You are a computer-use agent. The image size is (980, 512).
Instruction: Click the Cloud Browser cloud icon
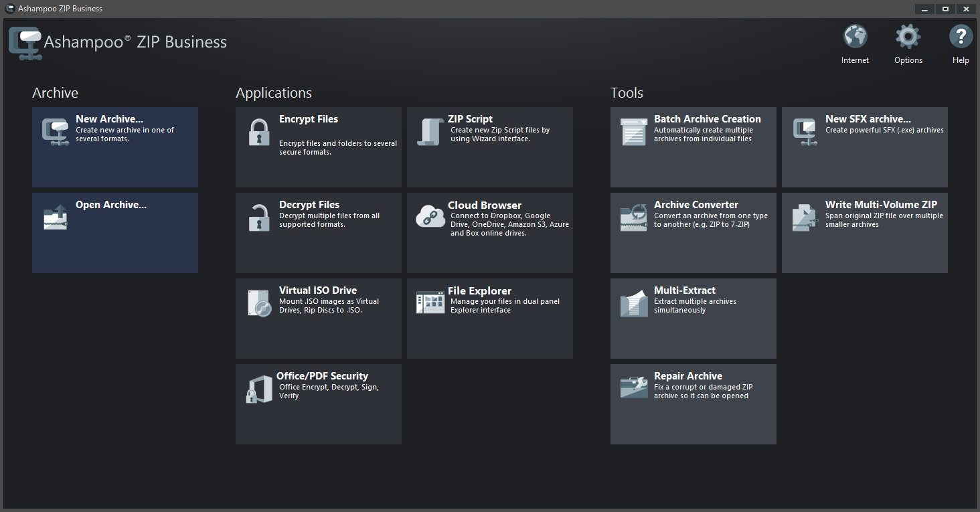point(430,217)
